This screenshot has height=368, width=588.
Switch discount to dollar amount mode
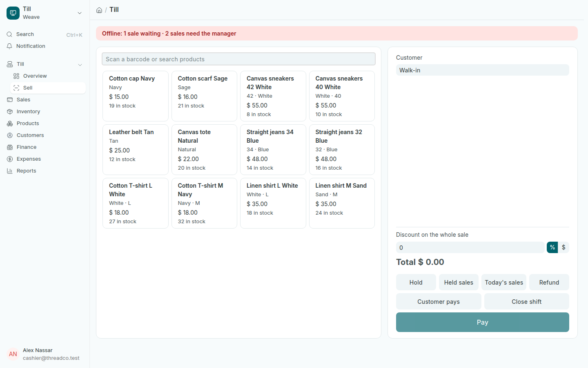pos(563,247)
